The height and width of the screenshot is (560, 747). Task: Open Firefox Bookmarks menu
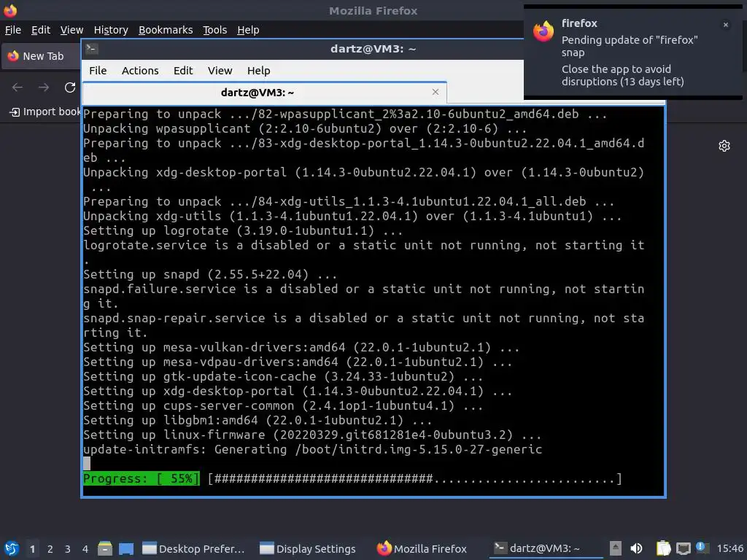pyautogui.click(x=166, y=30)
